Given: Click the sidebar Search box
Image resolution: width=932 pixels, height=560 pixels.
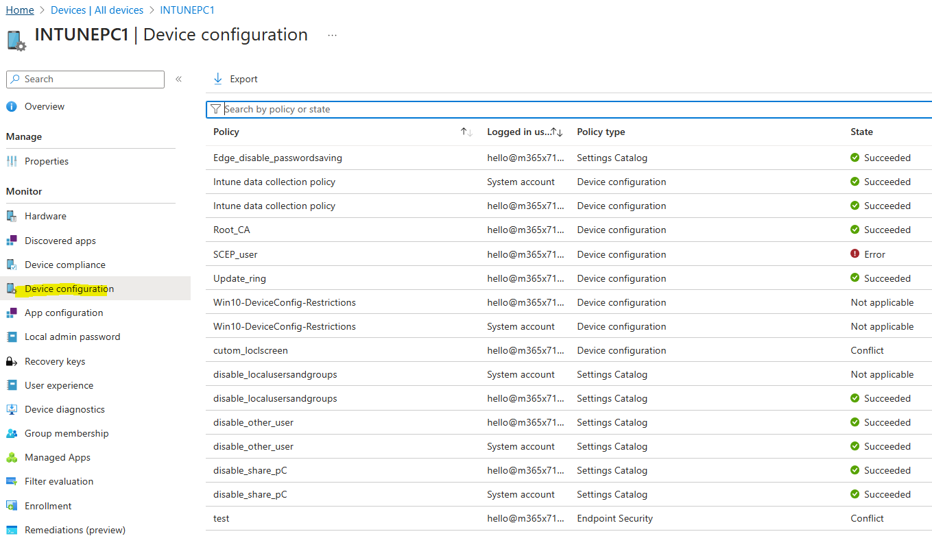Looking at the screenshot, I should [84, 79].
